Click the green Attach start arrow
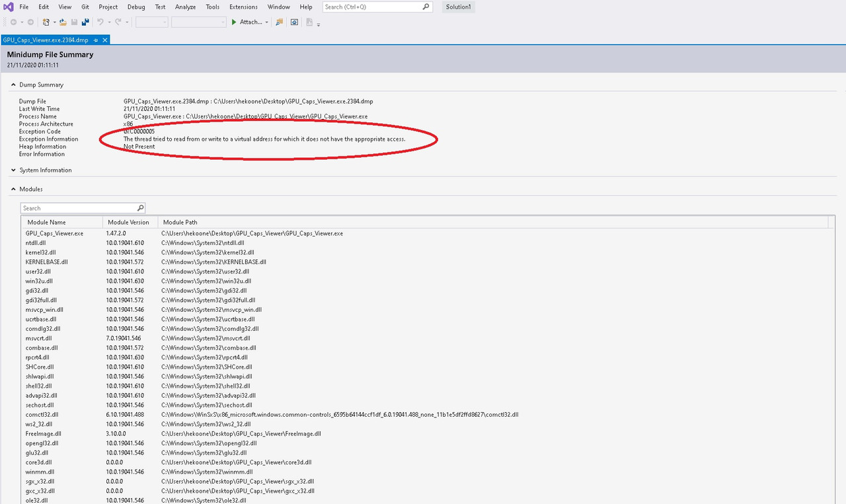The height and width of the screenshot is (504, 846). point(234,22)
